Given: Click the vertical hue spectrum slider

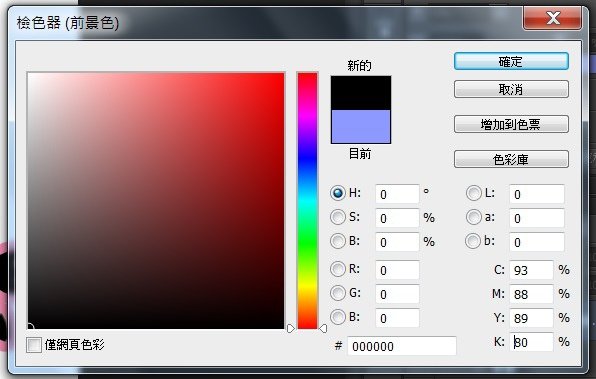Looking at the screenshot, I should click(x=307, y=201).
